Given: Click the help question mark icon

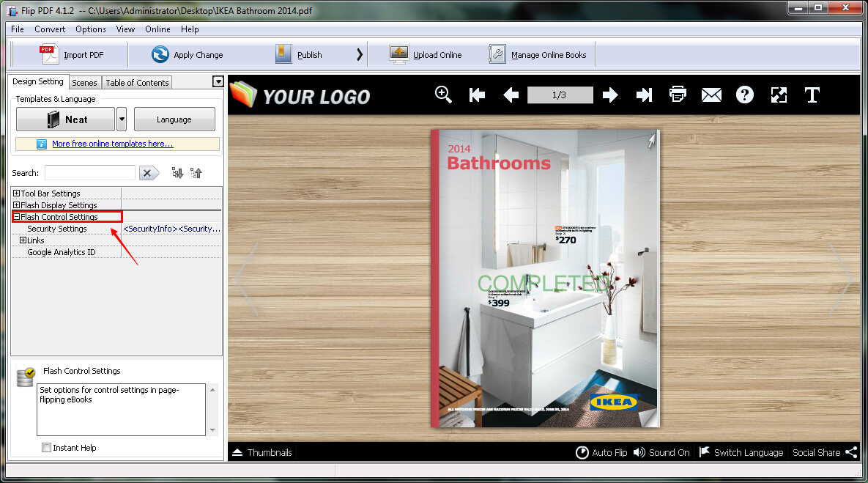Looking at the screenshot, I should pyautogui.click(x=745, y=95).
